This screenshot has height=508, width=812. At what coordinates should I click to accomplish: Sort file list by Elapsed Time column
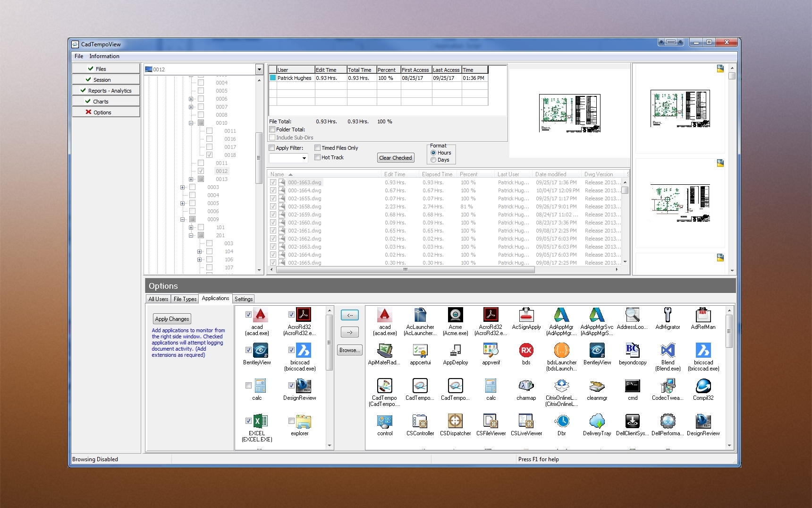tap(437, 174)
